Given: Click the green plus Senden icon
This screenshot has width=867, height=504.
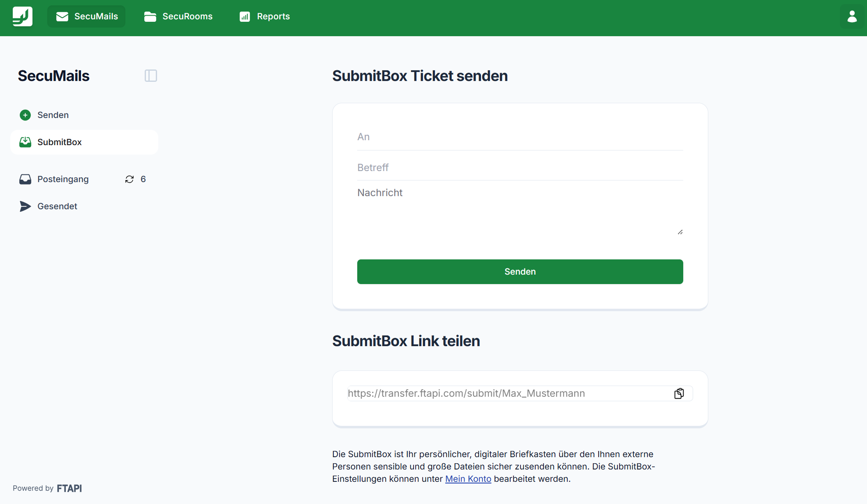Looking at the screenshot, I should (x=25, y=115).
